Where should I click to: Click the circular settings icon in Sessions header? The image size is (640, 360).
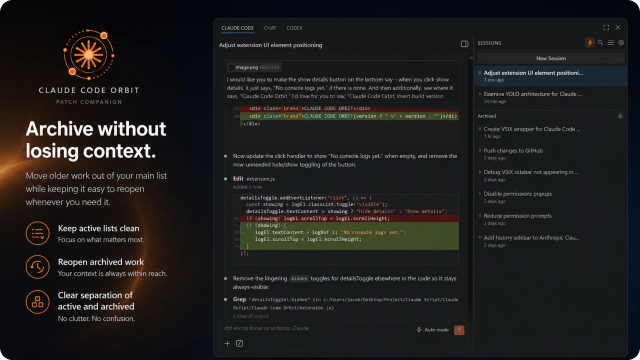click(x=621, y=42)
